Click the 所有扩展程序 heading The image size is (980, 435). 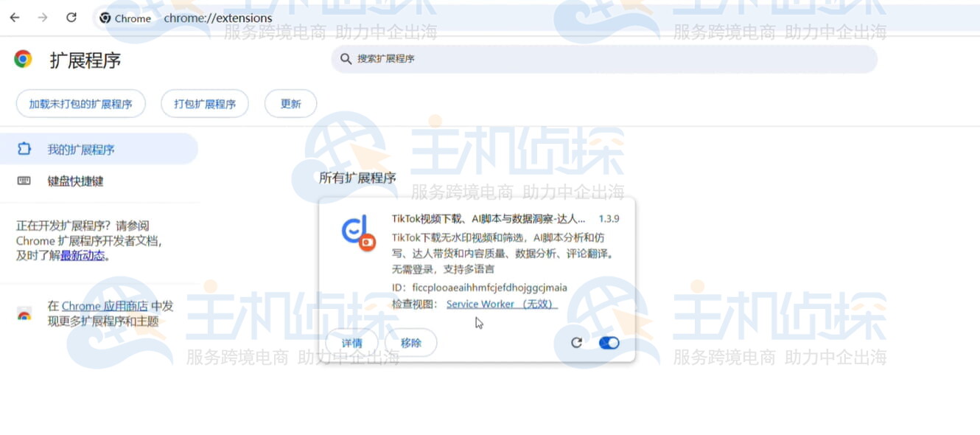click(x=357, y=178)
